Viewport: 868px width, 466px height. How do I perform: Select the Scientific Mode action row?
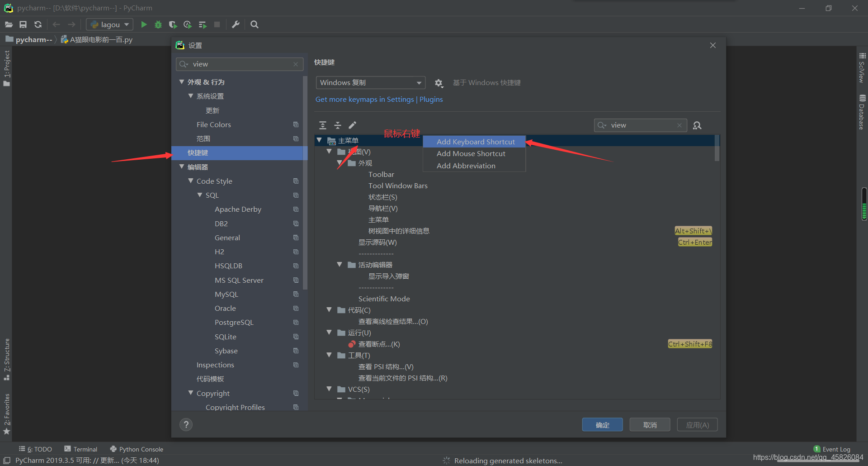[x=384, y=299]
